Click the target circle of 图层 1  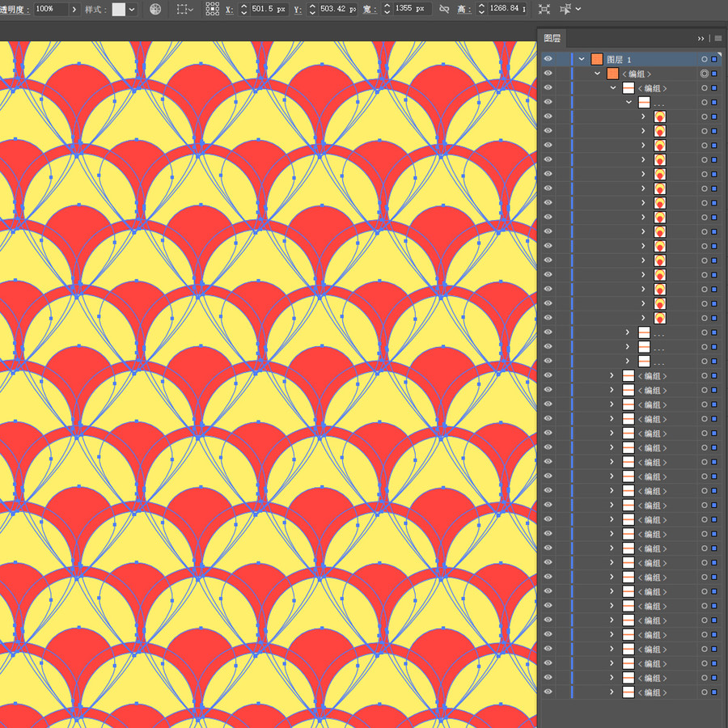tap(705, 59)
